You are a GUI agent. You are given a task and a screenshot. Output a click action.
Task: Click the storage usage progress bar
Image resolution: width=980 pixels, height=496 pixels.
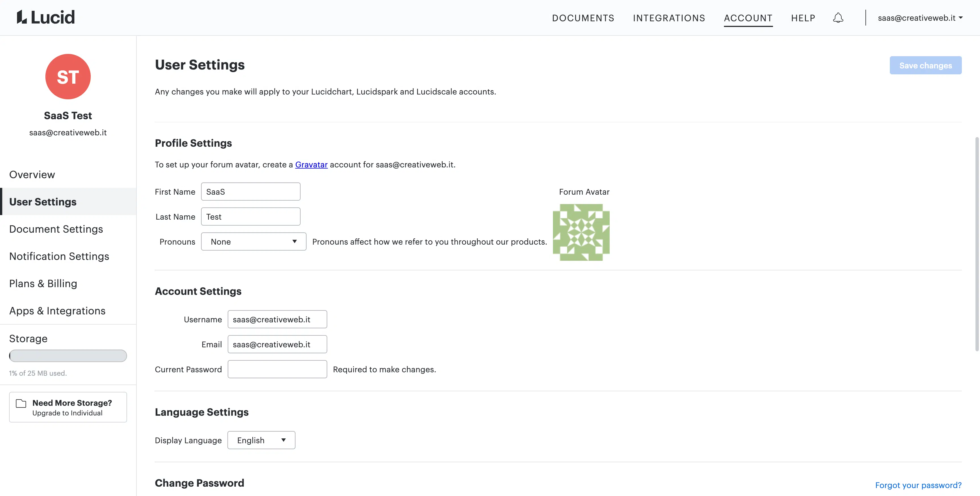click(68, 356)
